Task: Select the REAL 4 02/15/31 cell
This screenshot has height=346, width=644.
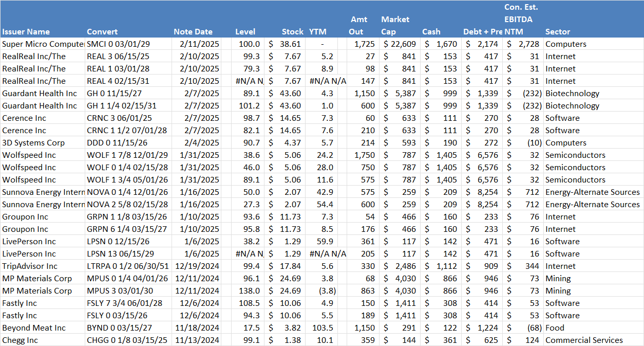Action: click(127, 81)
